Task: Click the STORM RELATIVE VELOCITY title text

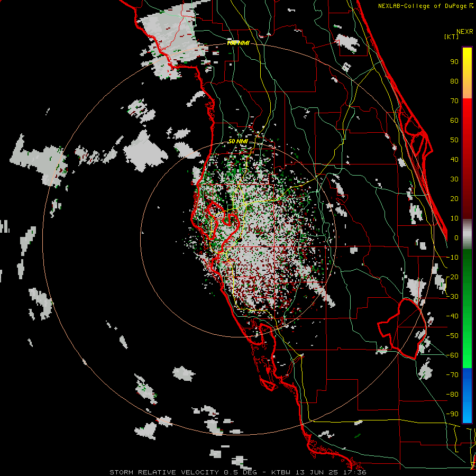Action: (x=164, y=472)
